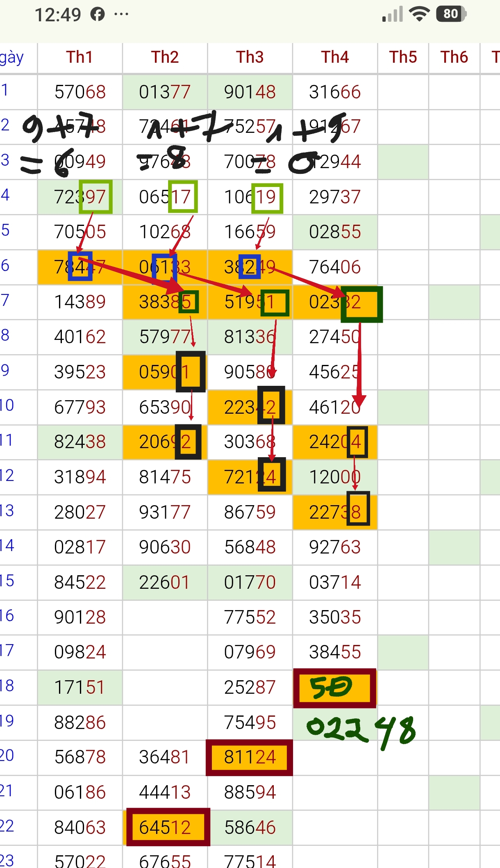Tap the cell with handwritten 50
The width and height of the screenshot is (500, 868).
(x=334, y=688)
